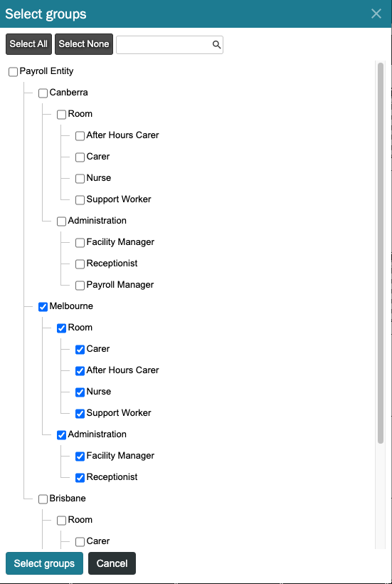Uncheck Melbourne Support Worker
392x584 pixels.
pyautogui.click(x=80, y=414)
